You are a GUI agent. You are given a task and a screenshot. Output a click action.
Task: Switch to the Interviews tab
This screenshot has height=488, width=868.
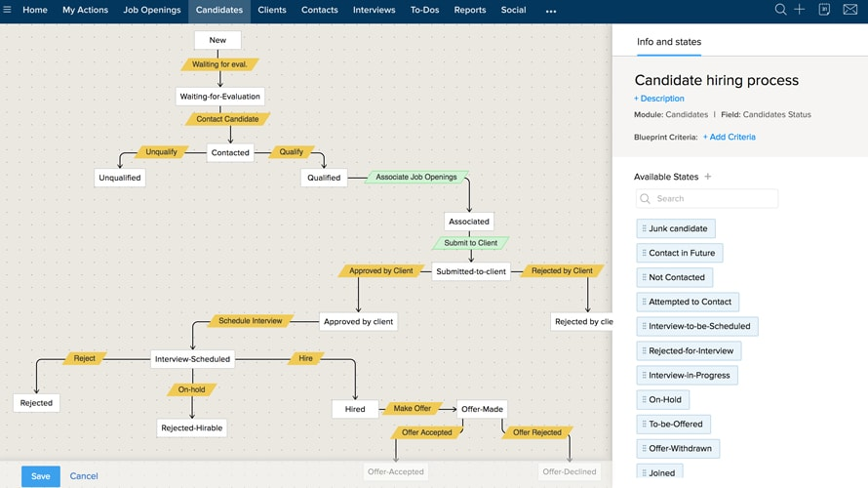pos(374,10)
